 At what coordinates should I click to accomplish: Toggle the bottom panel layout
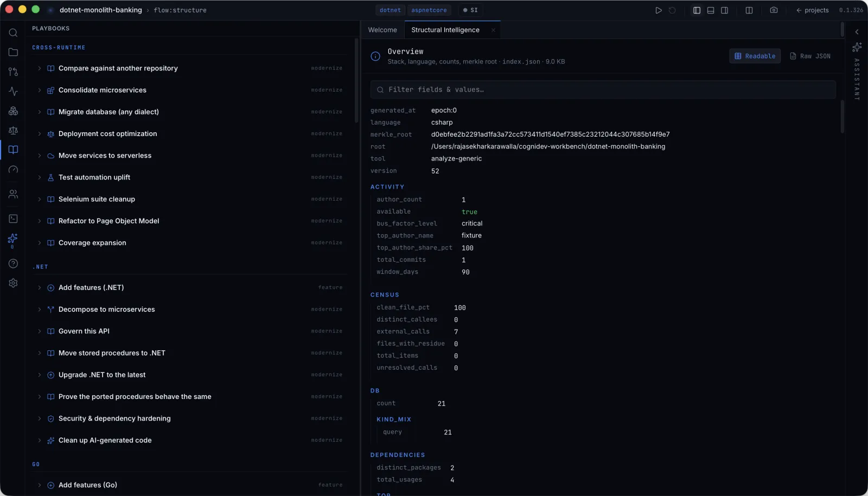(x=711, y=10)
